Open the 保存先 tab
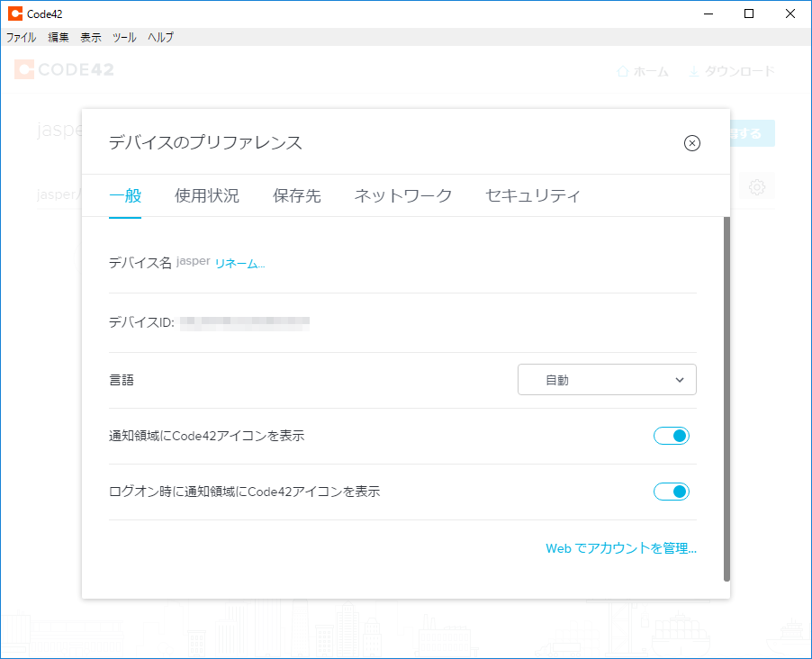The width and height of the screenshot is (812, 659). [x=297, y=196]
